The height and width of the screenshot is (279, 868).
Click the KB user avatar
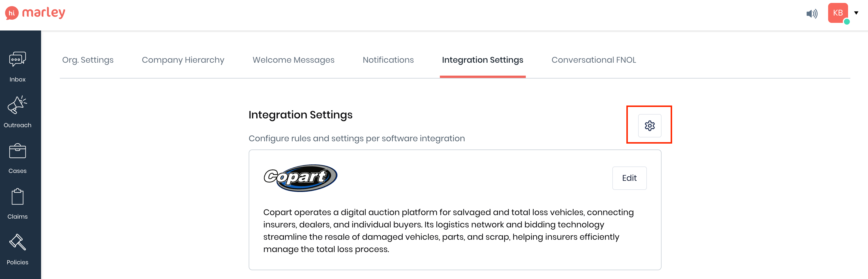pos(838,13)
